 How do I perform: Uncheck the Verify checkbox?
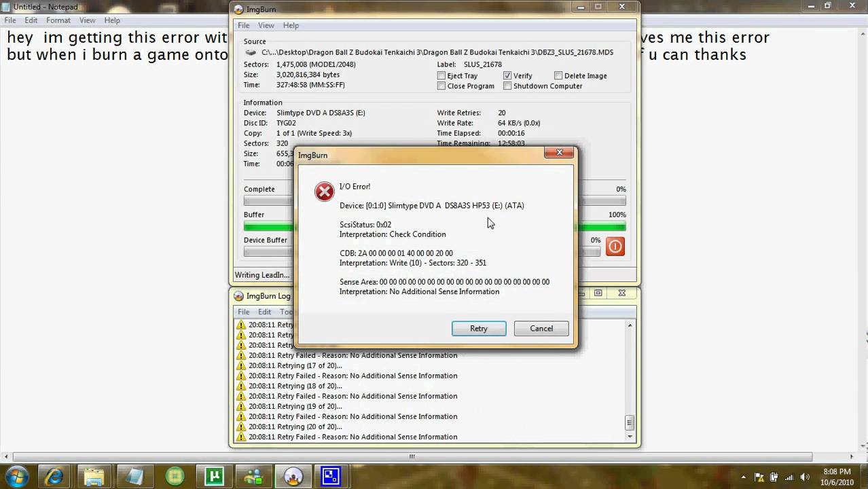[x=507, y=76]
